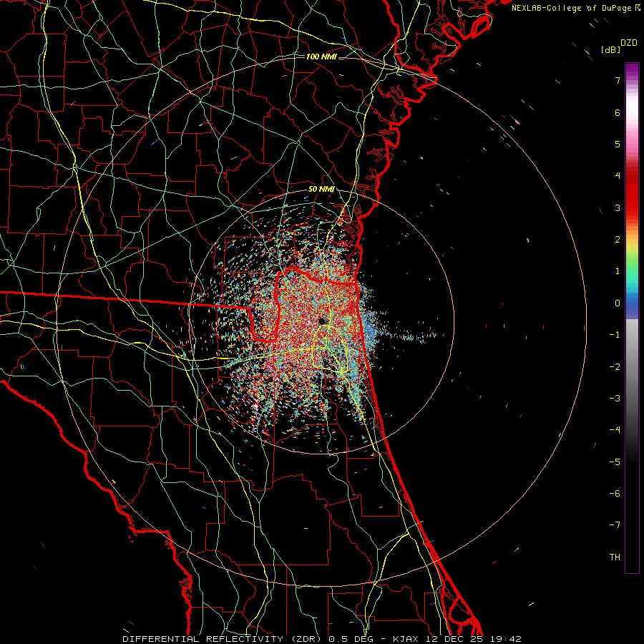Screen dimensions: 644x644
Task: Click the -2 dB legend tick label
Action: [615, 367]
